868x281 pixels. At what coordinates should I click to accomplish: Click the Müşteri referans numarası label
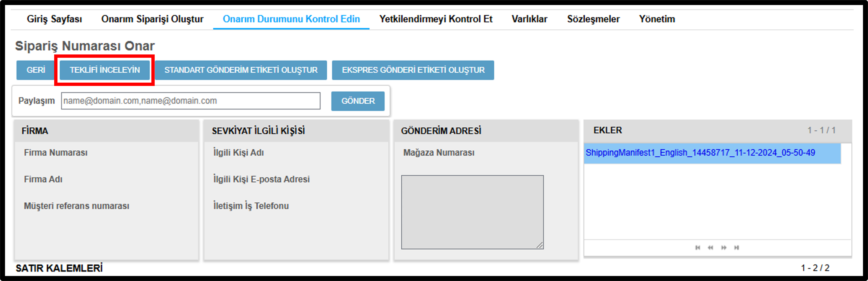point(76,206)
